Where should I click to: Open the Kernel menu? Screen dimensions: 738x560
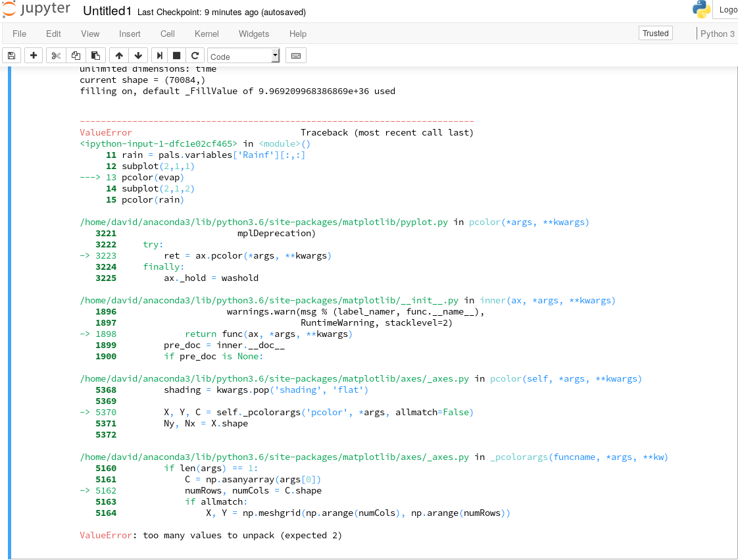[x=207, y=34]
